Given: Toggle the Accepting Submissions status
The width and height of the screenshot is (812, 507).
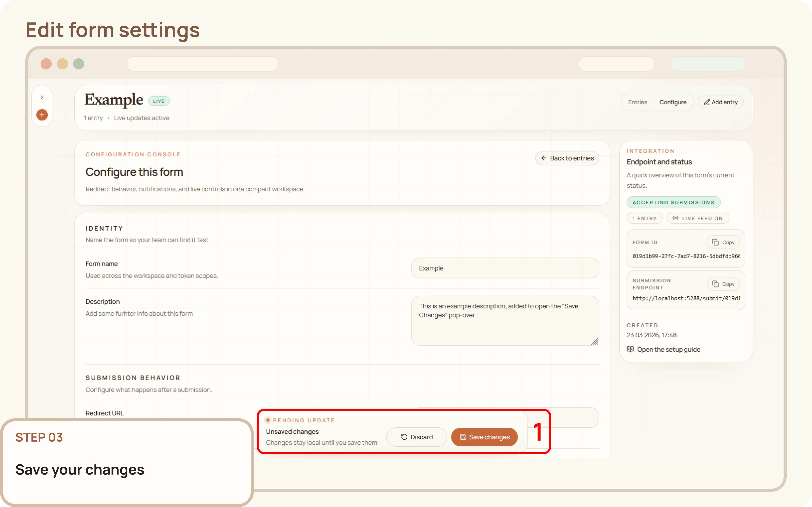Looking at the screenshot, I should (673, 202).
